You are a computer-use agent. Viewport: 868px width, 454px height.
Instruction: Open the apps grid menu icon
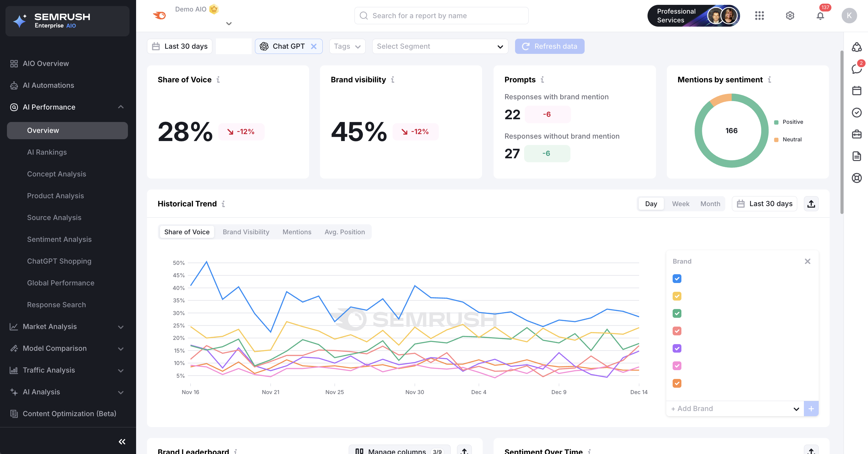point(759,16)
